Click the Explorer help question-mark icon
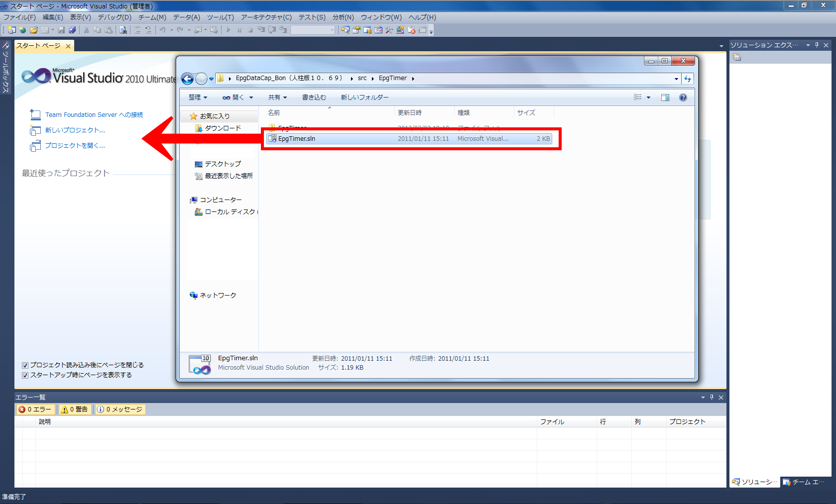This screenshot has width=836, height=504. point(683,98)
